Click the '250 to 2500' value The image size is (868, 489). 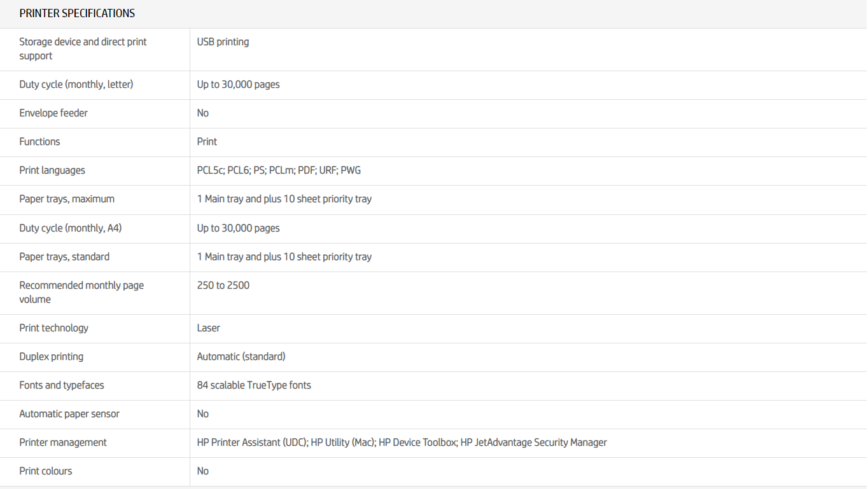pyautogui.click(x=223, y=286)
